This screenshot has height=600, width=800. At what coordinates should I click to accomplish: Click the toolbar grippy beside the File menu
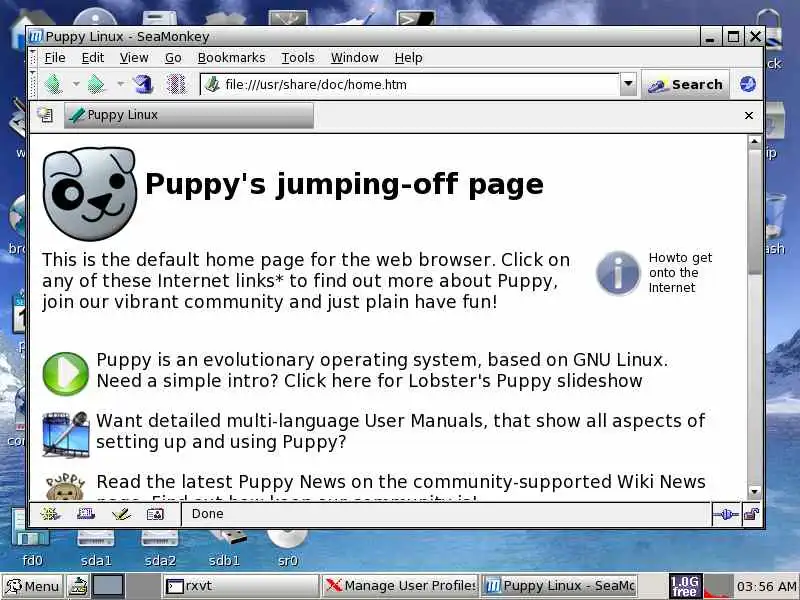coord(34,58)
